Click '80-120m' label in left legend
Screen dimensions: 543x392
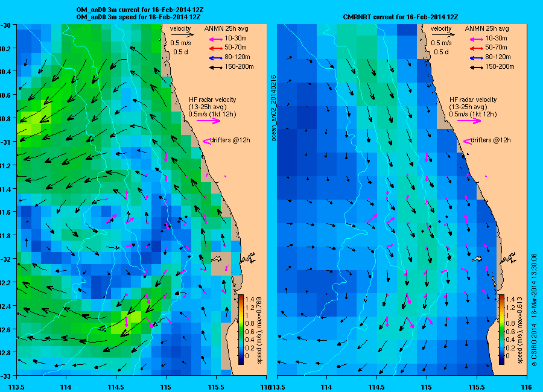pos(237,57)
